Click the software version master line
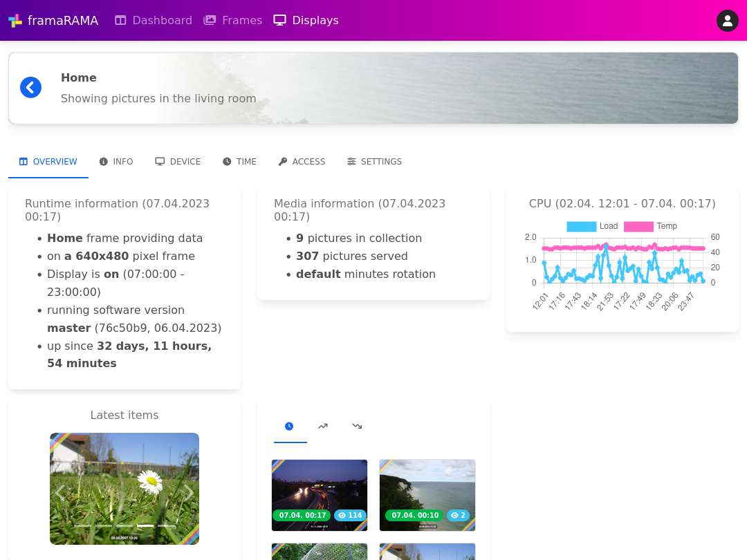 click(134, 319)
